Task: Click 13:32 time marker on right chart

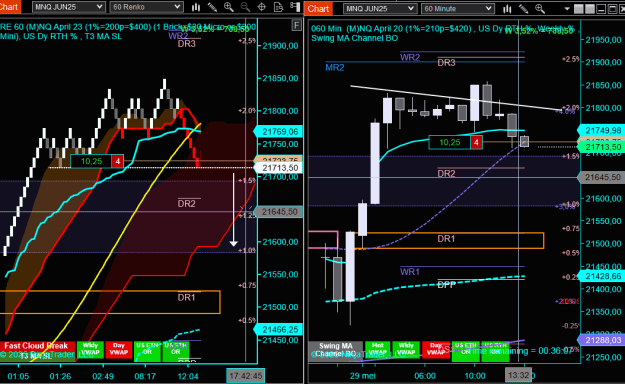Action: coord(519,375)
